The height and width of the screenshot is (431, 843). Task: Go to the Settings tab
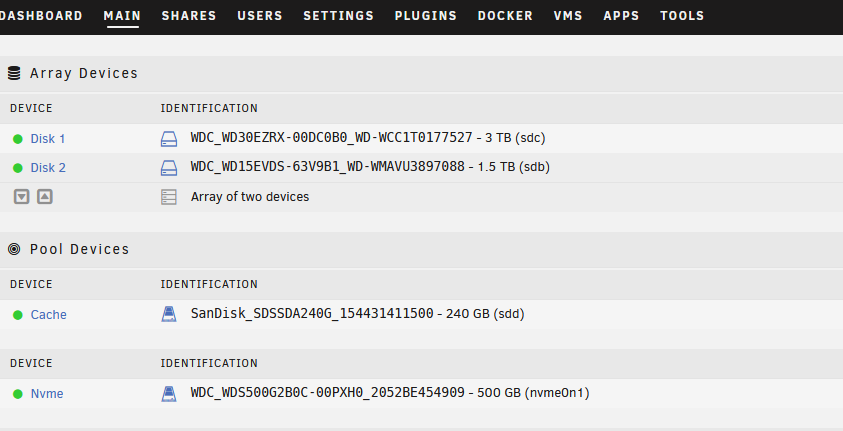click(339, 16)
